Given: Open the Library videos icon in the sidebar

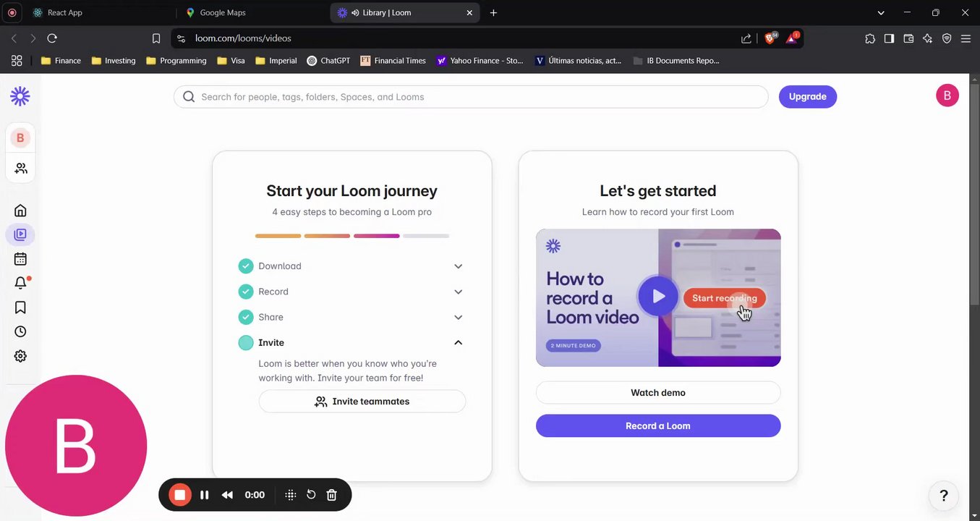Looking at the screenshot, I should tap(20, 234).
